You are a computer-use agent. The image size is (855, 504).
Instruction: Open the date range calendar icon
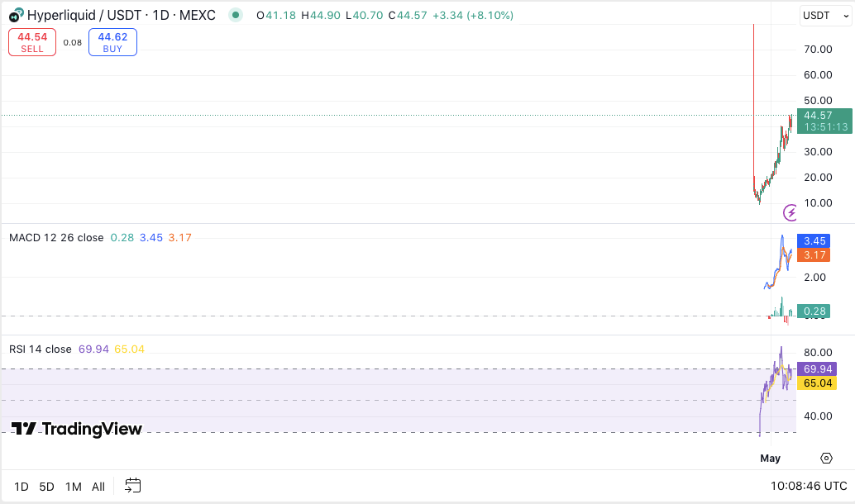133,486
